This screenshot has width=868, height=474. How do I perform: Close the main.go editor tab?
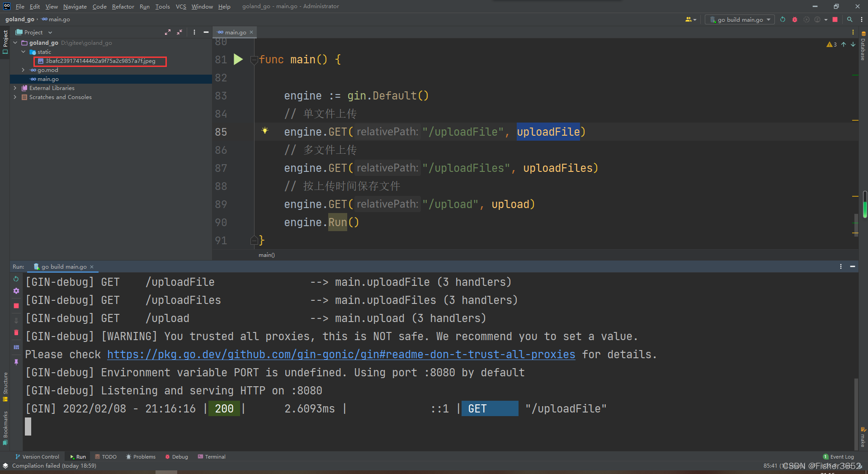[x=251, y=32]
